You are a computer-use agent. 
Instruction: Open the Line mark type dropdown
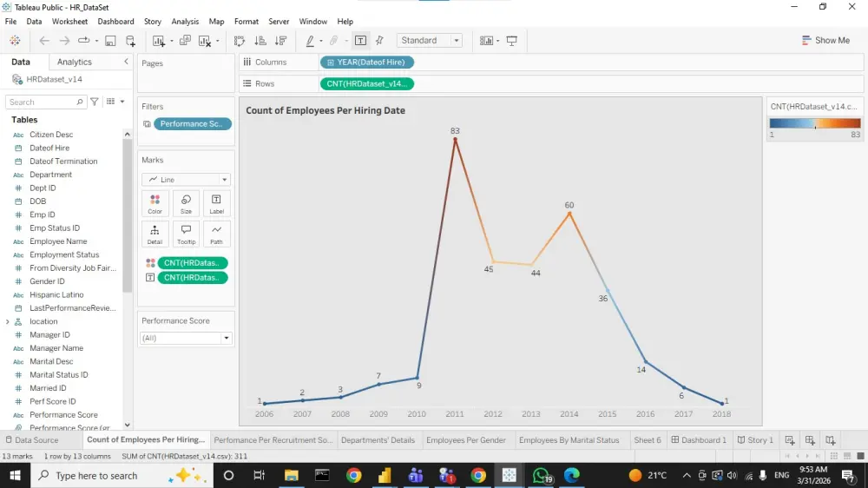(x=186, y=180)
